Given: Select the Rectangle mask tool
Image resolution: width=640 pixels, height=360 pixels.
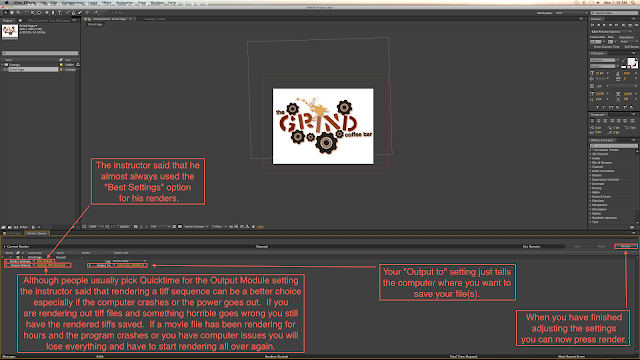Looking at the screenshot, I should pyautogui.click(x=47, y=13).
